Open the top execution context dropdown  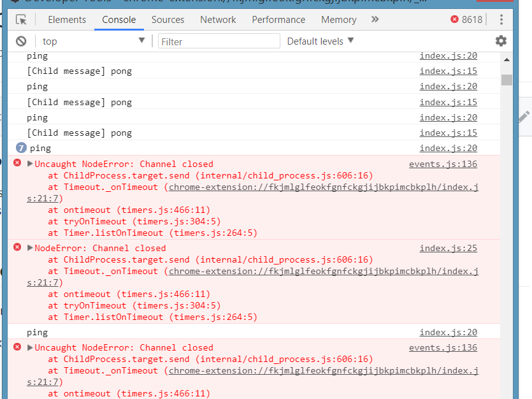tap(93, 41)
